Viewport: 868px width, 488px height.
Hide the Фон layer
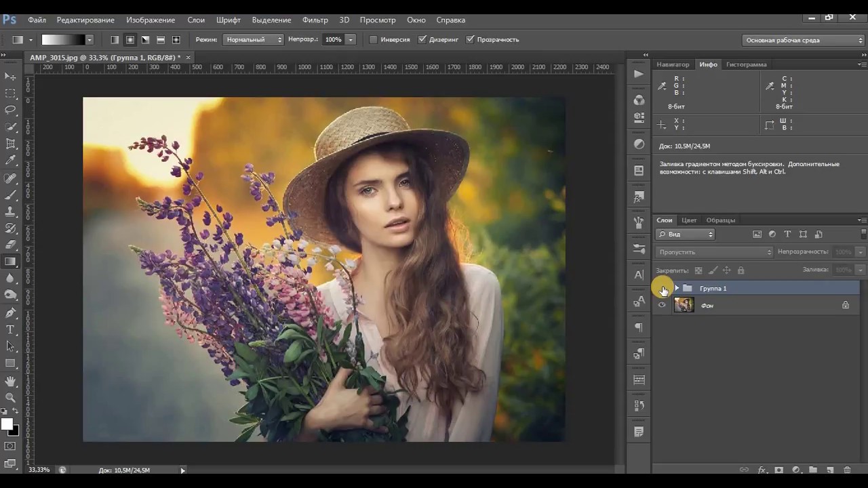click(x=662, y=306)
